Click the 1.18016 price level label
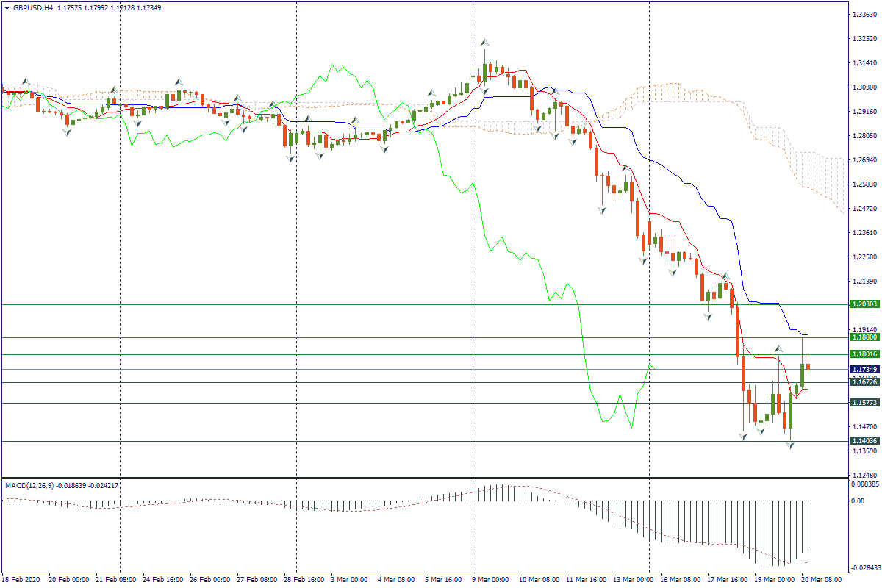 click(x=864, y=354)
